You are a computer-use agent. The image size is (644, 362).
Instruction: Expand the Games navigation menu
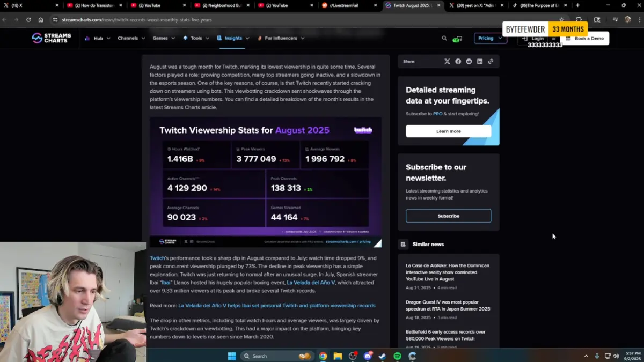(x=164, y=38)
